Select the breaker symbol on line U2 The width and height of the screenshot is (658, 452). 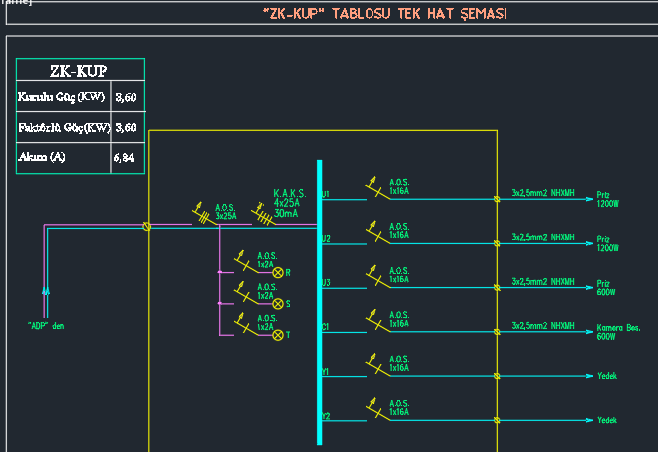tap(378, 233)
